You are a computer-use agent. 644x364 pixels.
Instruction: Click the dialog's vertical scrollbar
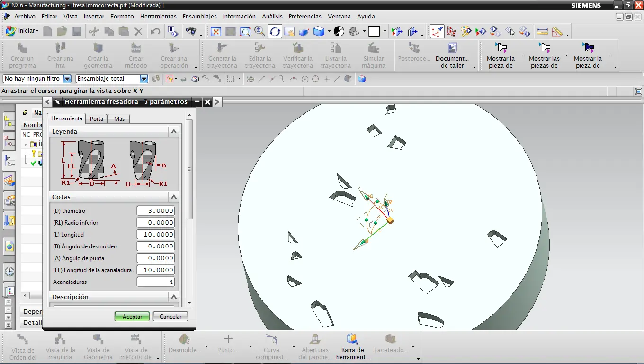tap(189, 169)
